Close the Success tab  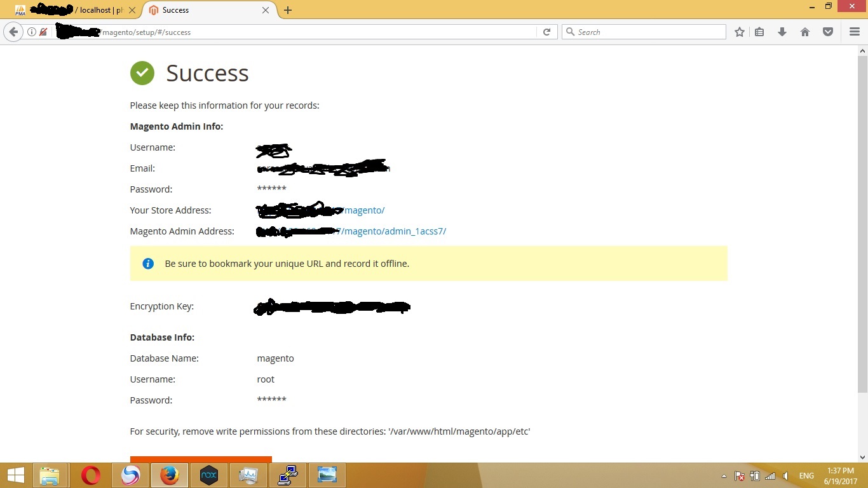(x=266, y=10)
